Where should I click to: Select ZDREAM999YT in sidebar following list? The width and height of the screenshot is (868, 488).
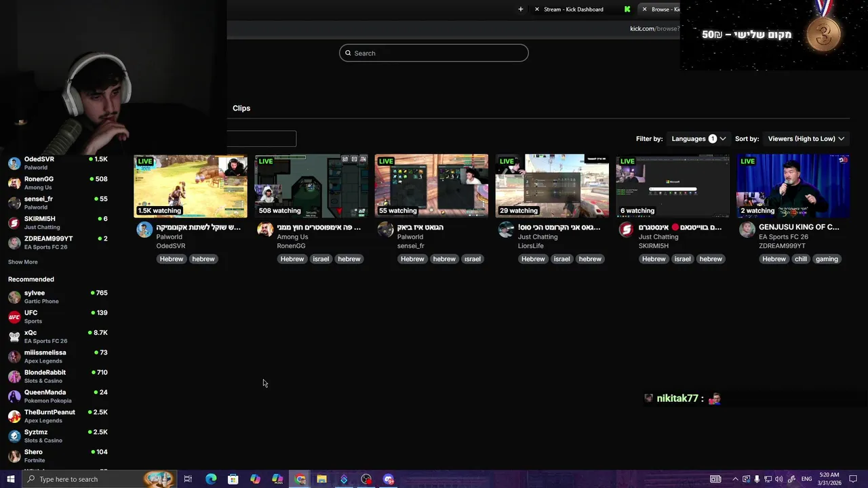click(x=58, y=243)
